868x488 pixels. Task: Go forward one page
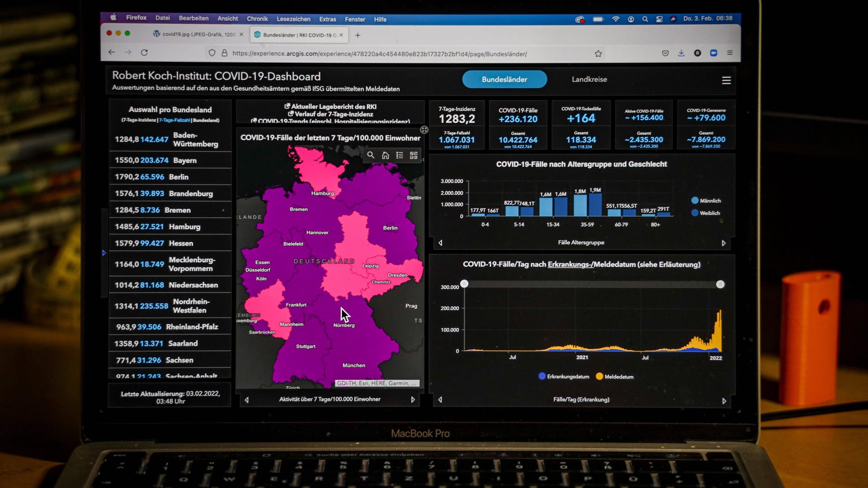[x=128, y=52]
